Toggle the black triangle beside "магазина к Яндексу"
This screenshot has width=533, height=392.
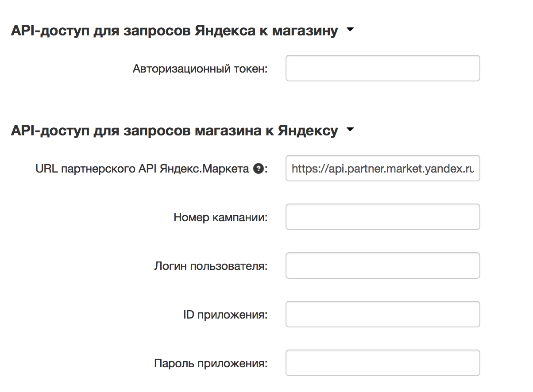[351, 130]
